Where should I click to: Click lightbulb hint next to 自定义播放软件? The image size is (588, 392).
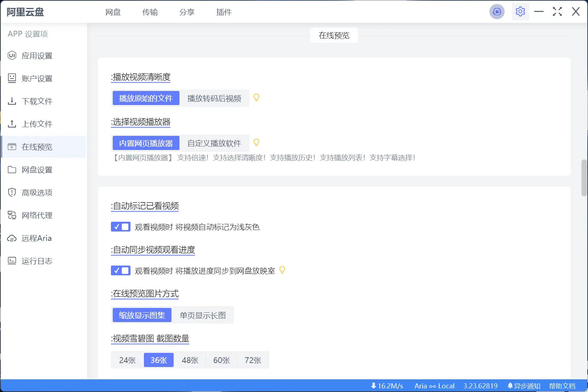click(x=256, y=143)
